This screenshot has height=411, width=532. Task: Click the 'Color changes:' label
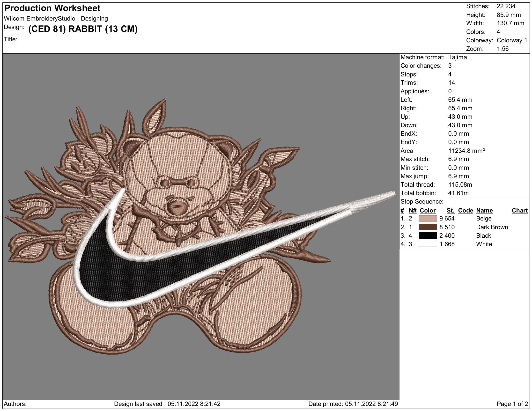pos(421,66)
